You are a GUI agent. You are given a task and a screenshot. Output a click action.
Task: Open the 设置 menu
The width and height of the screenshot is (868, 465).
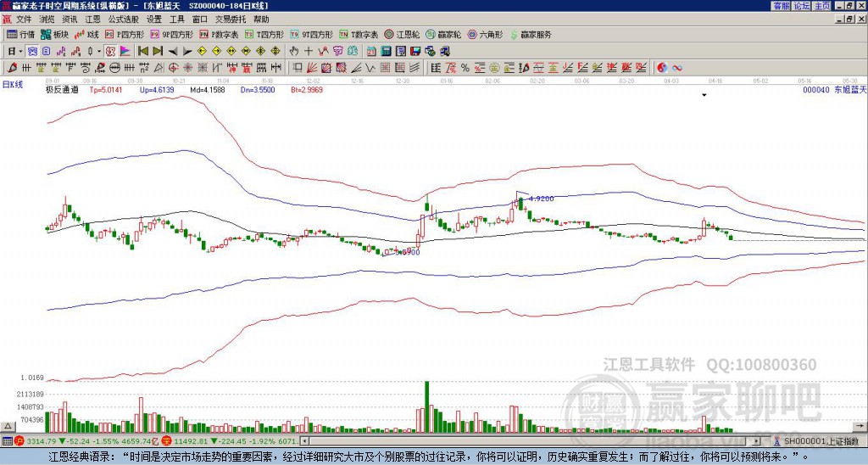coord(154,20)
